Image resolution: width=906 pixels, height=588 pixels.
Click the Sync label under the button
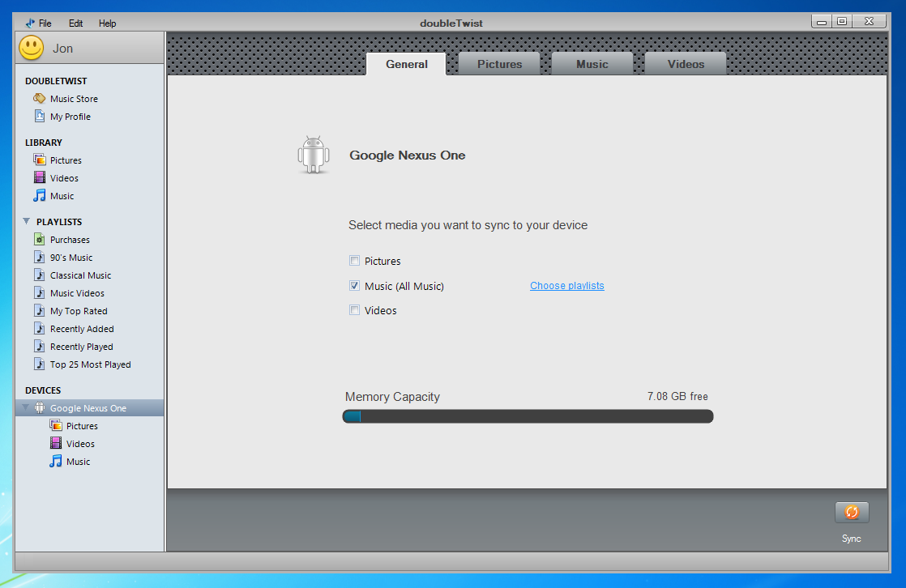[851, 539]
